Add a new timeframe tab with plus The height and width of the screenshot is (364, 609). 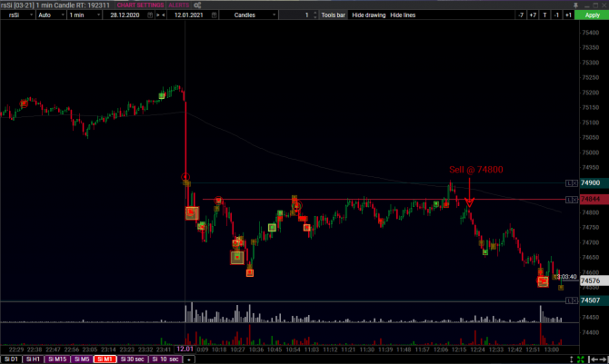(x=189, y=359)
